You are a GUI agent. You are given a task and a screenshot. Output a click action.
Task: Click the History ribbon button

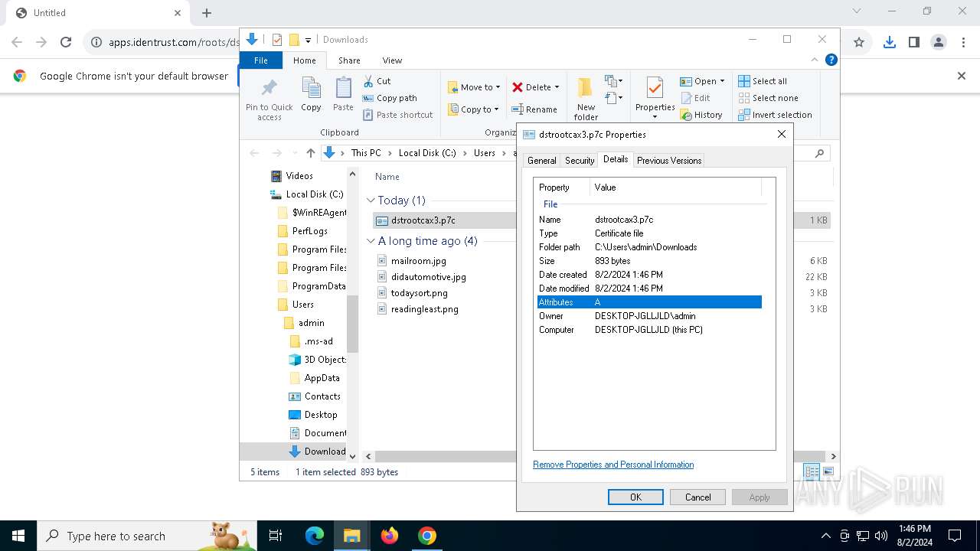pyautogui.click(x=701, y=115)
